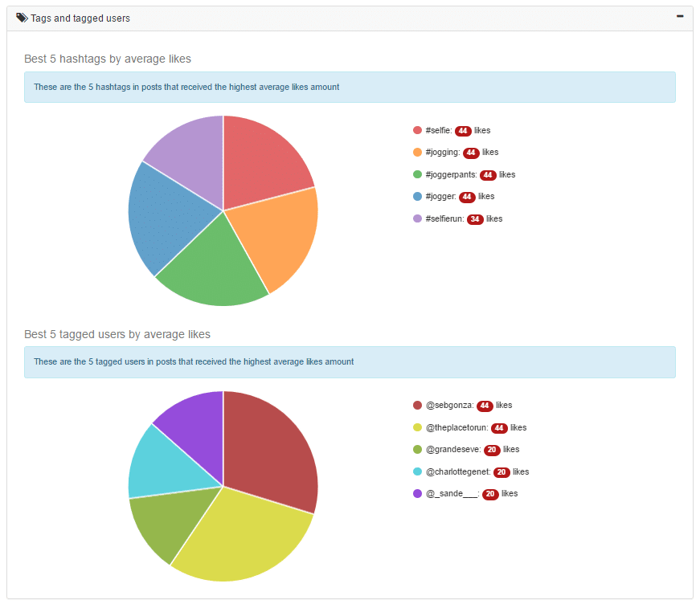Click the 44 badge next to #jogging
Image resolution: width=700 pixels, height=604 pixels.
point(471,153)
